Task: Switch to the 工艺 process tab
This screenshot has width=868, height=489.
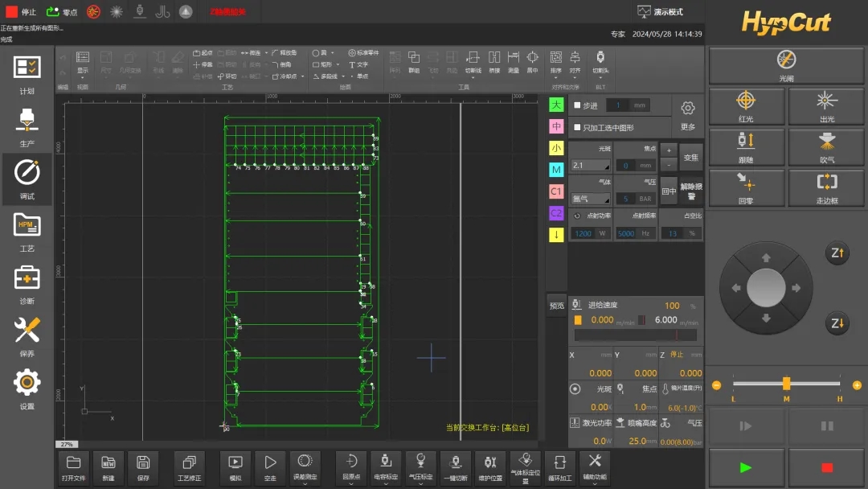Action: pos(27,232)
